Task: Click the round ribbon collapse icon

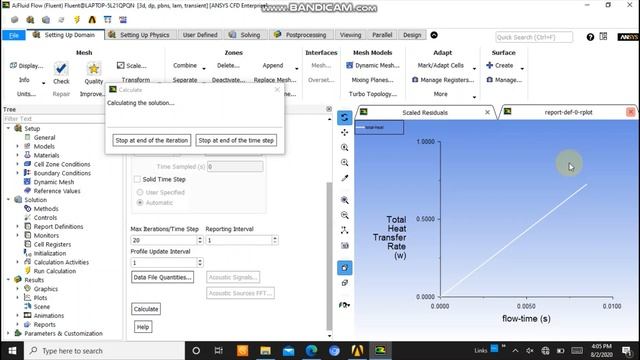Action: point(434,35)
